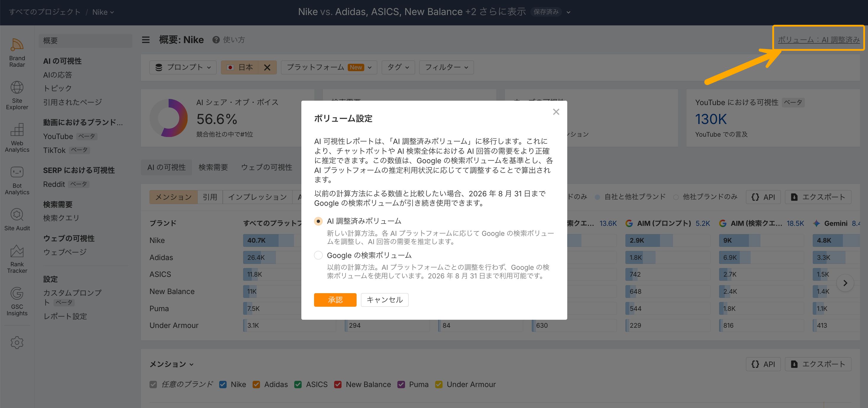Close the ボリューム設定 dialog with X

tap(556, 112)
